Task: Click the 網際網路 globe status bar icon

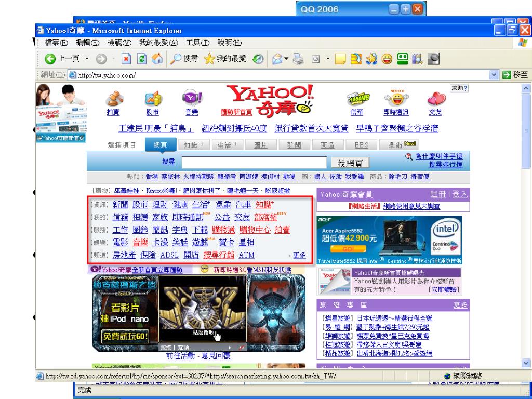Action: (x=447, y=376)
